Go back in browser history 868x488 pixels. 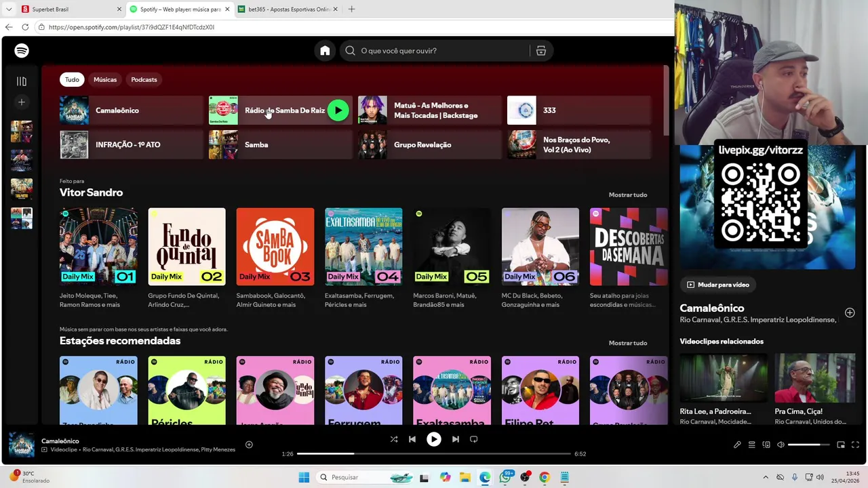(x=9, y=27)
